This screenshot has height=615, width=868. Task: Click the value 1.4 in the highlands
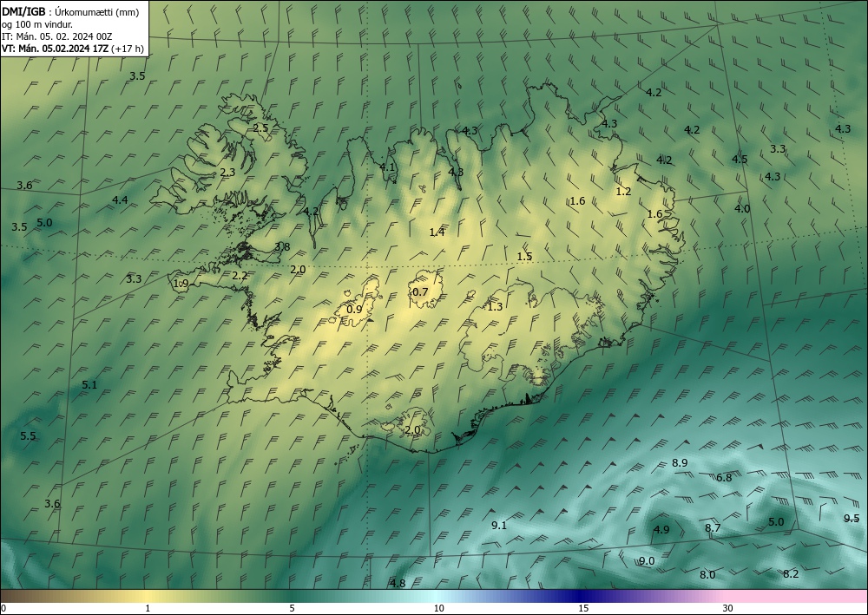pos(437,232)
